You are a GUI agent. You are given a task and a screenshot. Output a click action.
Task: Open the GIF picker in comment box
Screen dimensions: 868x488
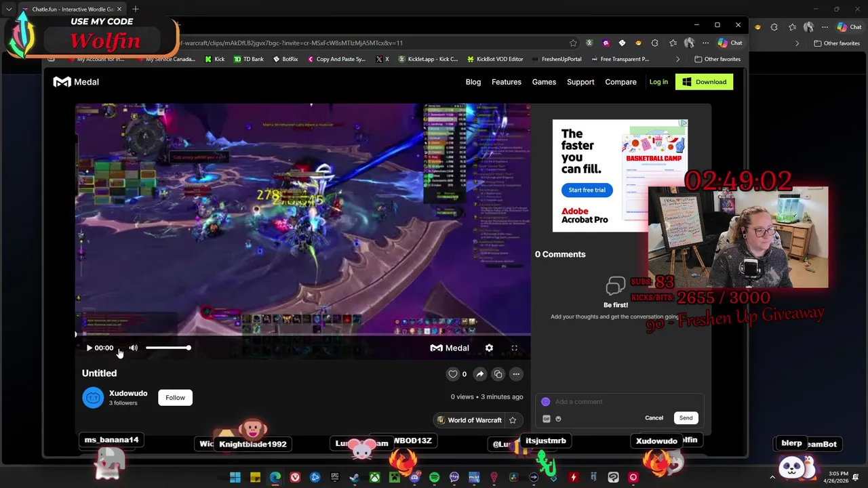[x=546, y=419]
